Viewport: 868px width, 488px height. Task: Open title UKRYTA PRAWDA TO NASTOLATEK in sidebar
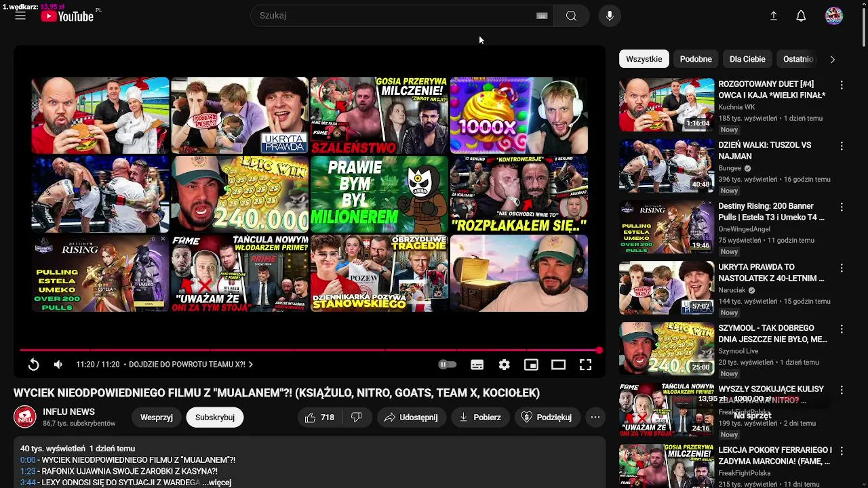(771, 273)
